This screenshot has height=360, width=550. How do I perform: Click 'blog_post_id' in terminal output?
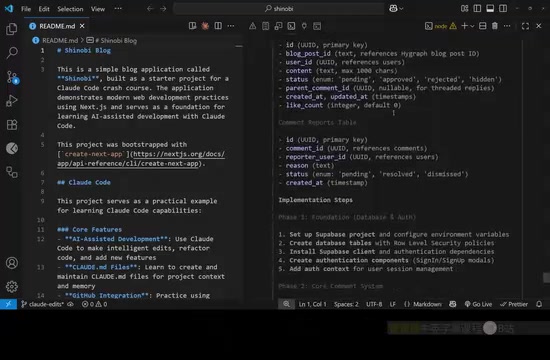[308, 54]
